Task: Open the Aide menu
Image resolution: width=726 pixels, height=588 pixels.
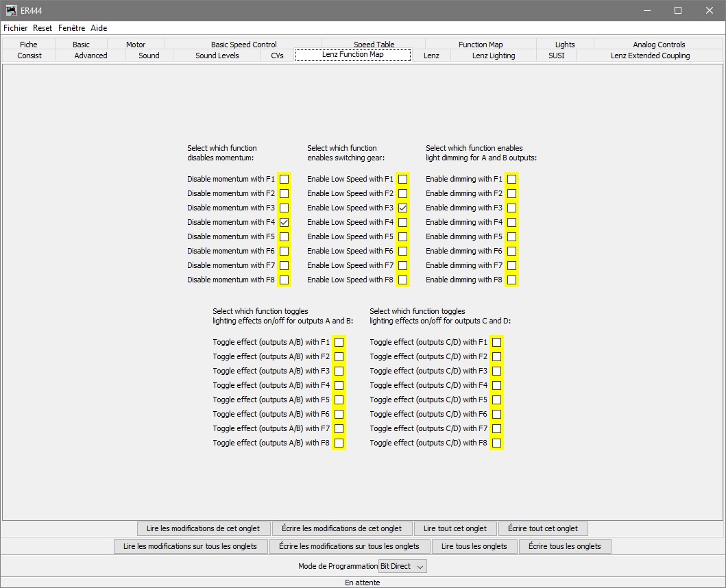Action: click(x=99, y=28)
